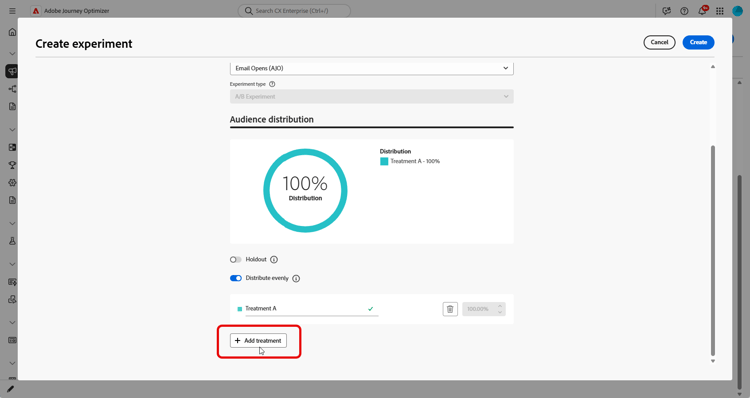
Task: Enable the Holdout switch
Action: click(x=236, y=260)
